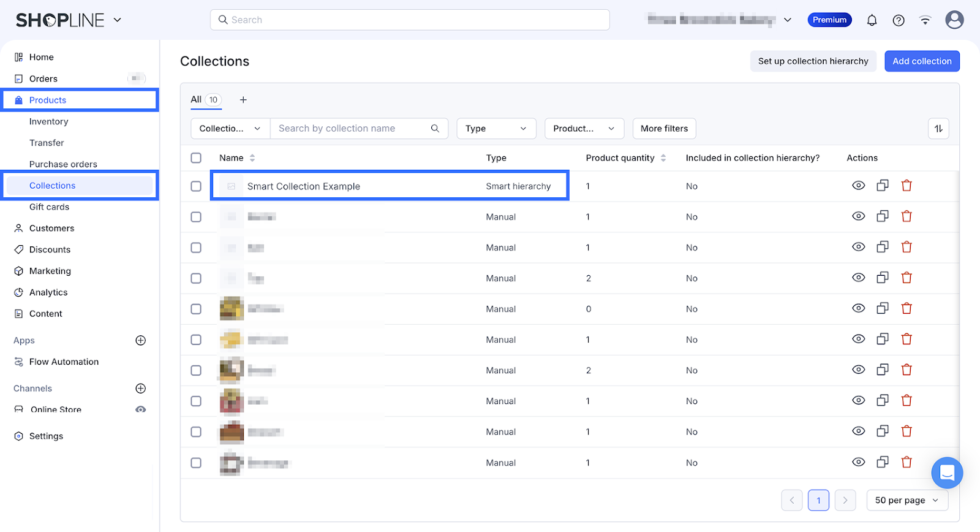Expand the SHOPLINE store switcher chevron
980x532 pixels.
[x=118, y=20]
